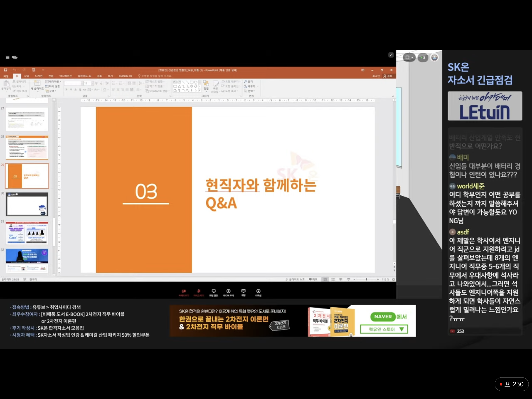Viewport: 532px width, 399px height.
Task: Click the Paste (붙여넣기) clipboard icon
Action: [6, 84]
